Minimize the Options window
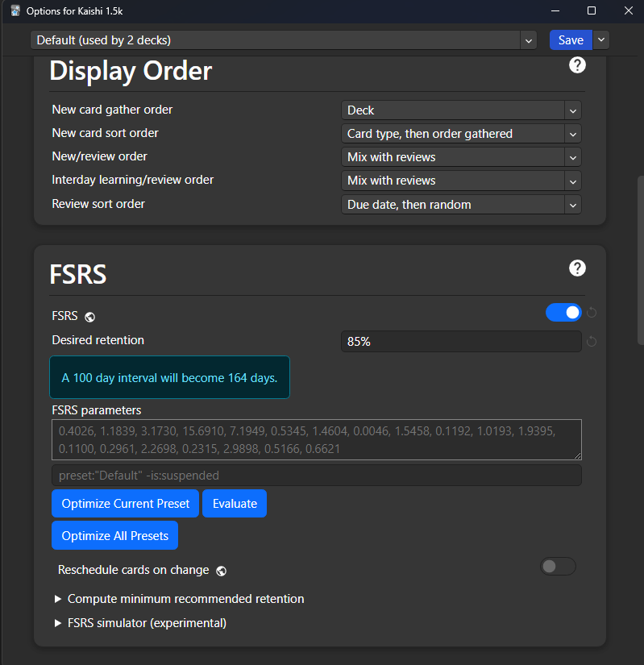This screenshot has width=644, height=665. (x=555, y=10)
